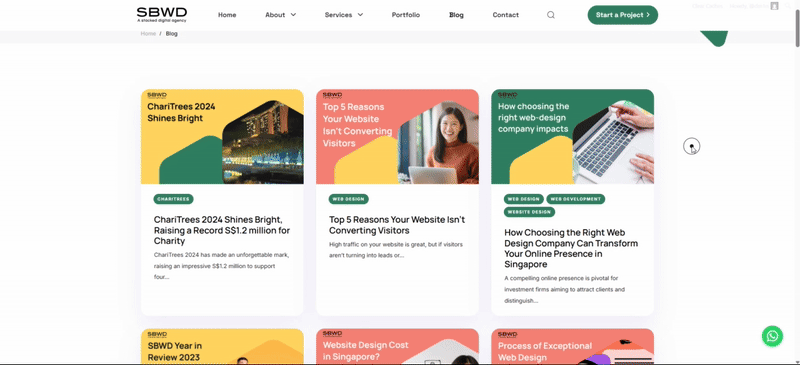Select the CHARITREES category tag
The width and height of the screenshot is (800, 365).
(x=173, y=199)
